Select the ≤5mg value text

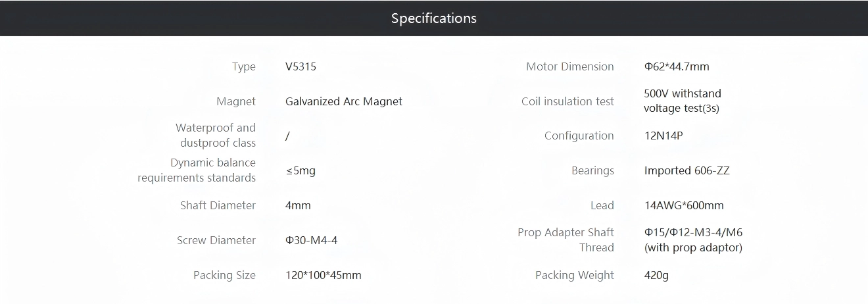coord(301,170)
